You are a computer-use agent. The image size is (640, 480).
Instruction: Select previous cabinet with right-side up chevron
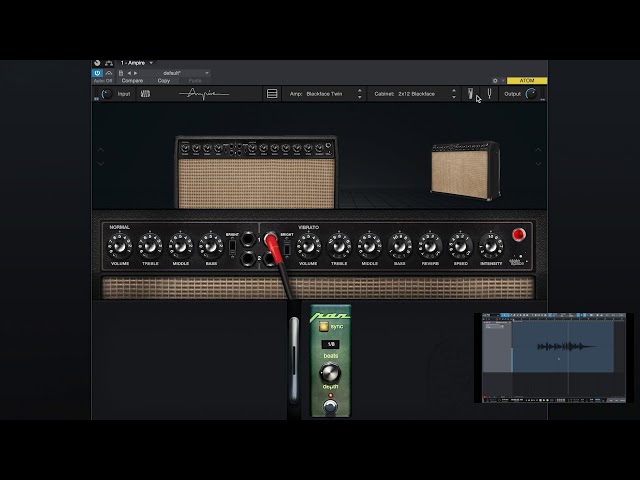coord(538,150)
